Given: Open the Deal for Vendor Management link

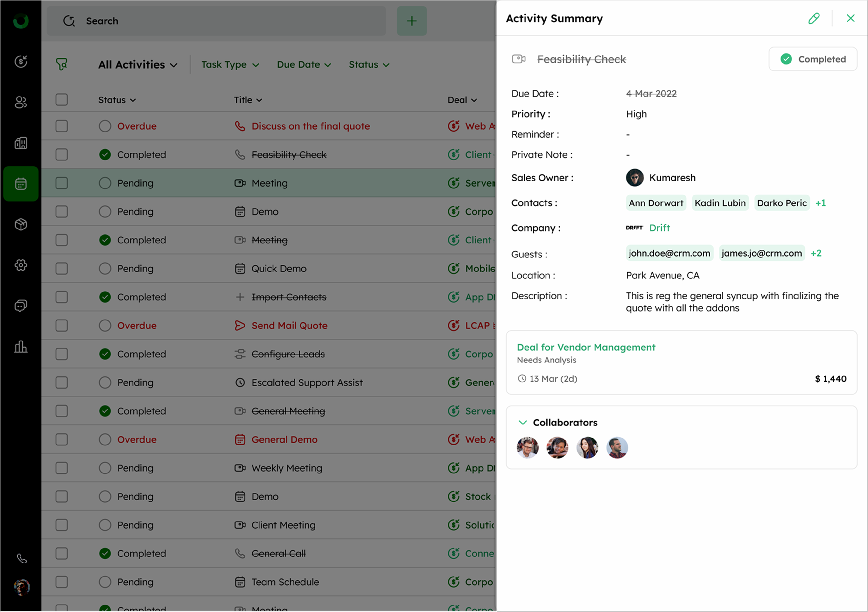Looking at the screenshot, I should click(x=586, y=347).
